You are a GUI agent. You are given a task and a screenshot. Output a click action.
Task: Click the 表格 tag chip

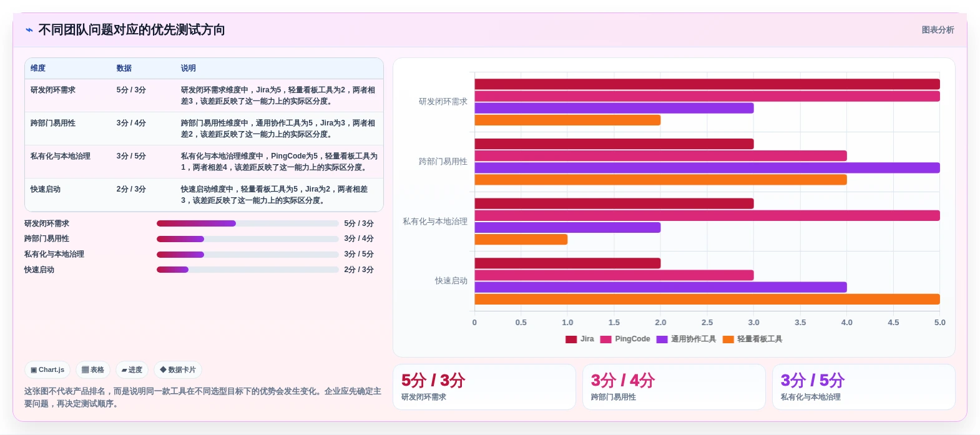tap(93, 369)
